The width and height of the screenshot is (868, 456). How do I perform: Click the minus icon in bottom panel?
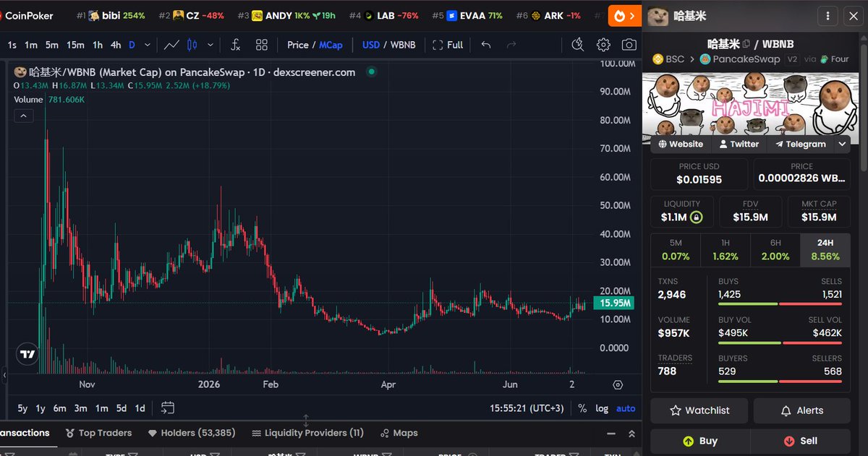(x=611, y=434)
